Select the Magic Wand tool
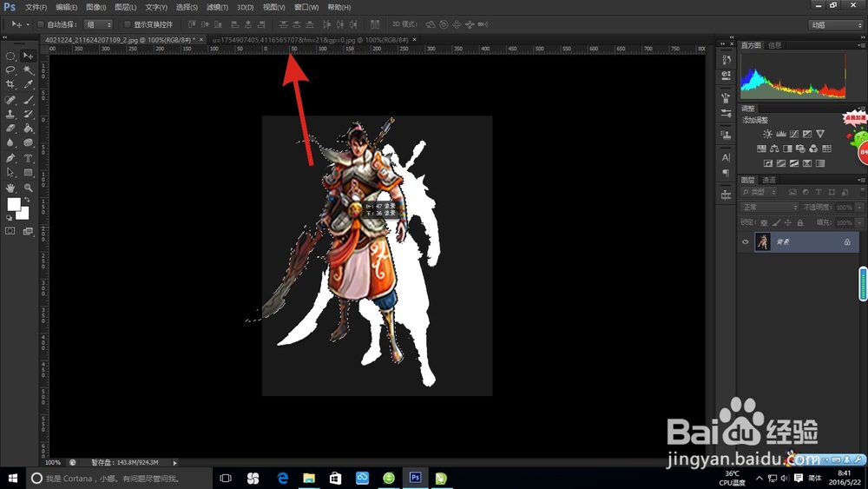Screen dimensions: 868x489 (28, 69)
